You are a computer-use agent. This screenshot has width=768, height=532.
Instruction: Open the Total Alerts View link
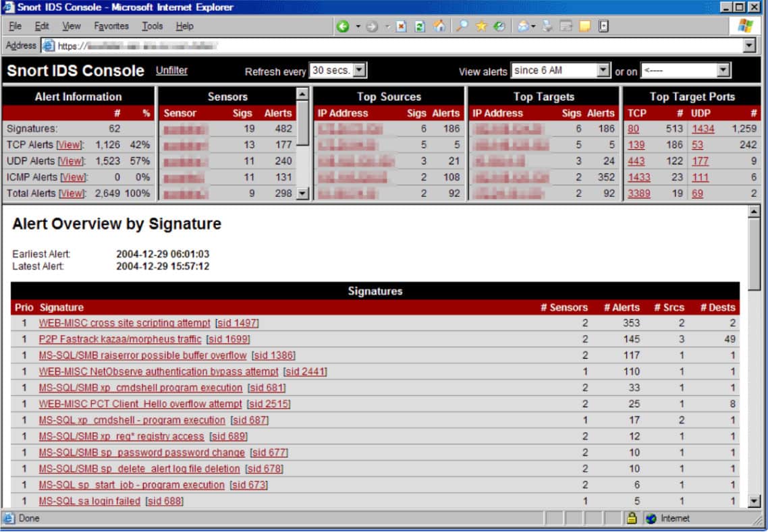click(x=72, y=194)
